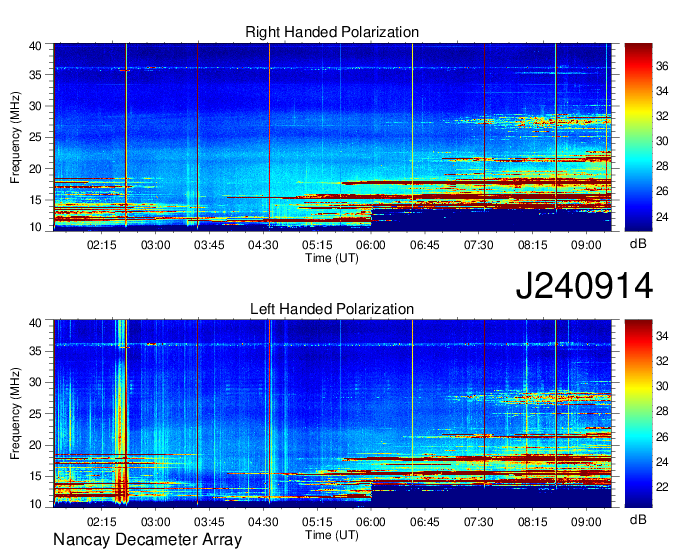This screenshot has height=552, width=680.
Task: Click the 04:30 time tick of Left Handed plot
Action: (x=263, y=522)
